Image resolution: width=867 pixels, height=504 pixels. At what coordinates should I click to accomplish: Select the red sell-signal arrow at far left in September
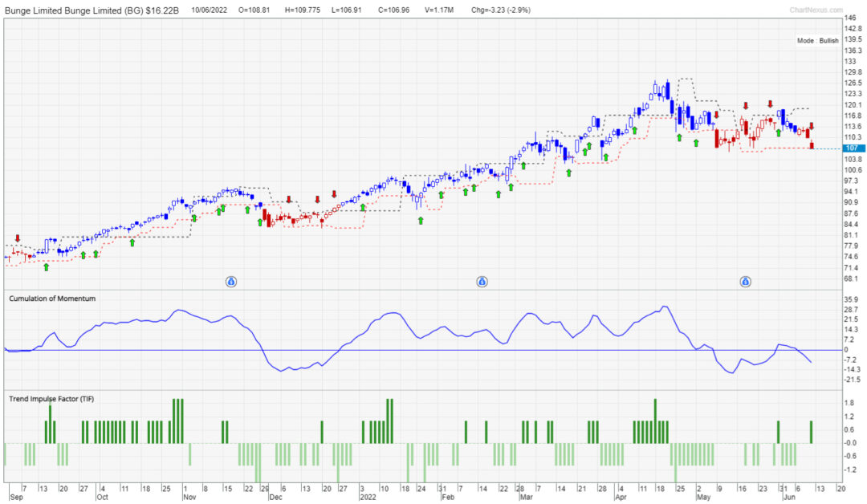17,238
